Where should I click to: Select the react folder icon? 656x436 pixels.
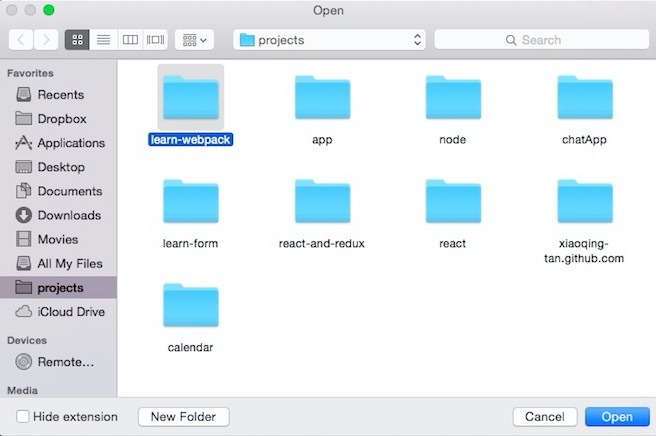pyautogui.click(x=454, y=201)
